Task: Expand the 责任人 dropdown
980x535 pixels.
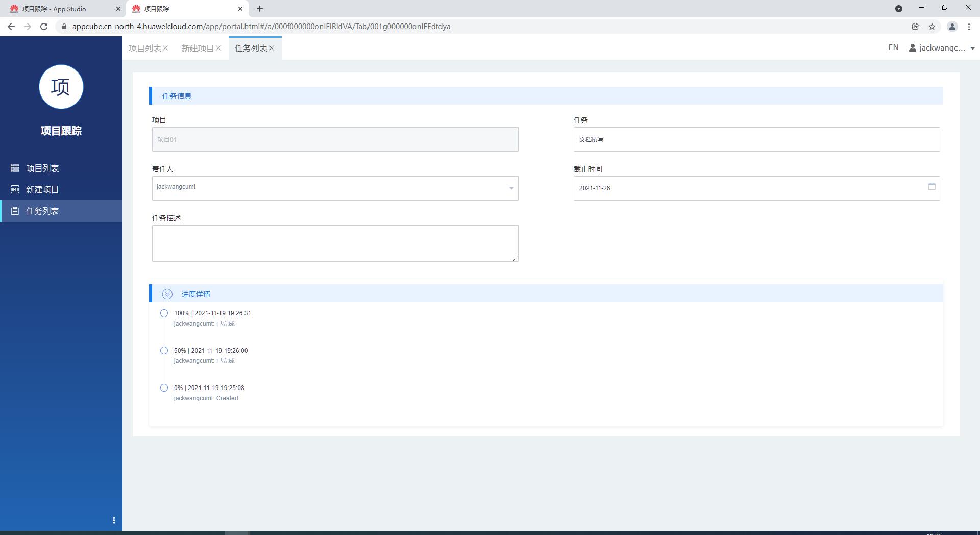Action: click(x=511, y=188)
